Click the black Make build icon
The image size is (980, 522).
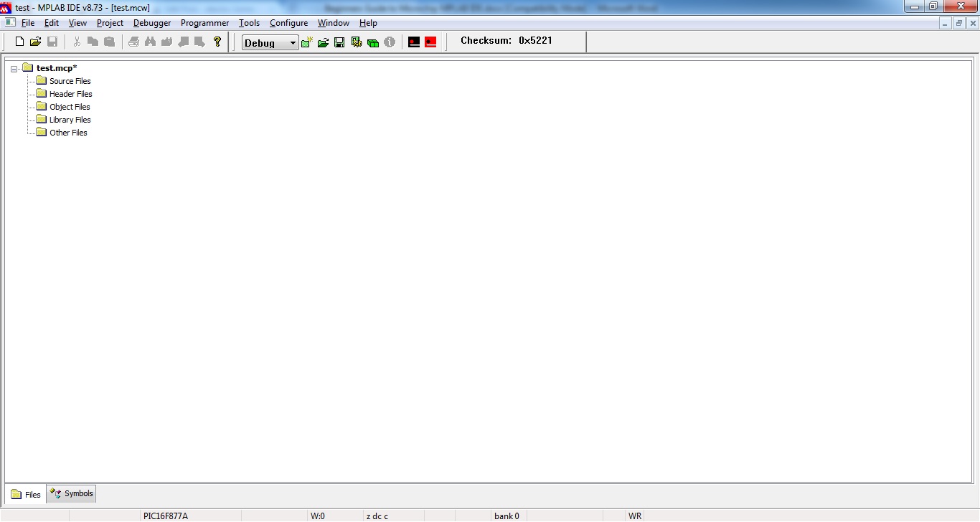414,42
